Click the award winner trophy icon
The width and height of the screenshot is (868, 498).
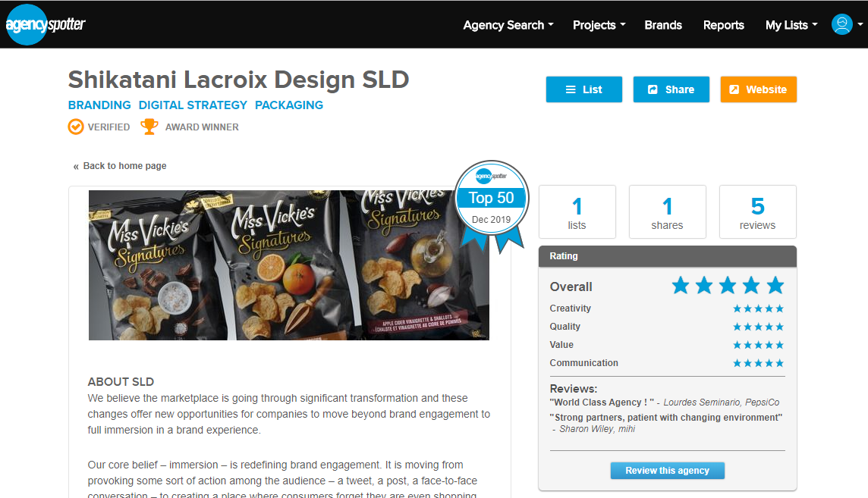149,127
